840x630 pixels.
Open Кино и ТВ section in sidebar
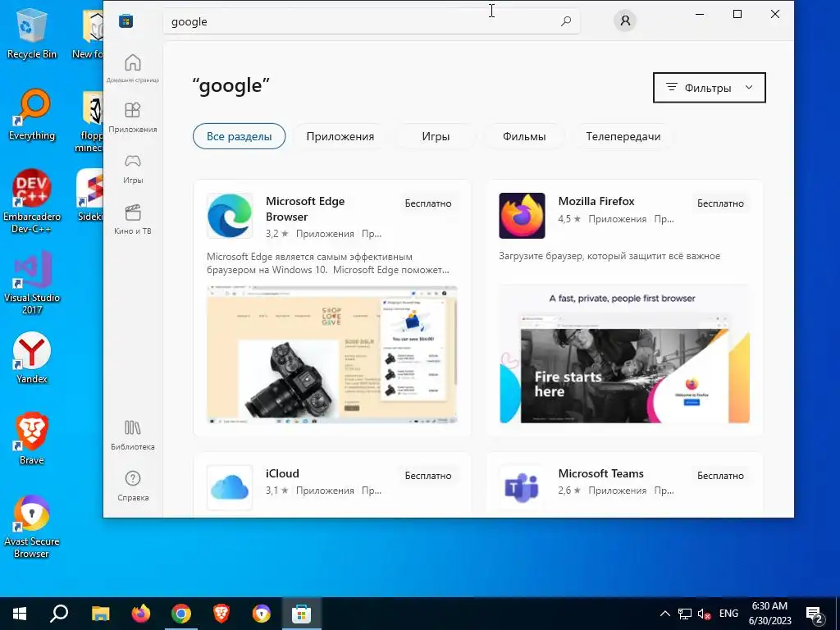(x=132, y=219)
